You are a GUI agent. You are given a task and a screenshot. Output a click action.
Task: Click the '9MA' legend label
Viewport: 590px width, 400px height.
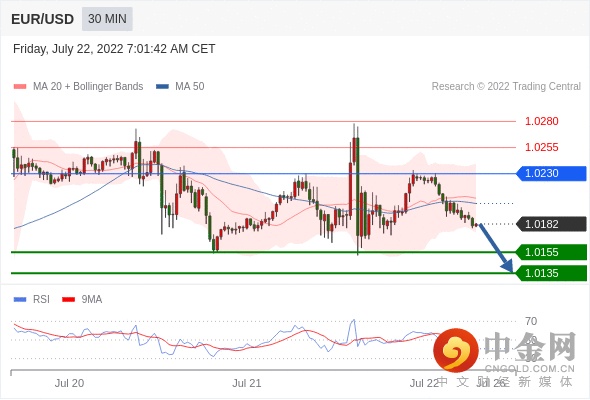92,300
